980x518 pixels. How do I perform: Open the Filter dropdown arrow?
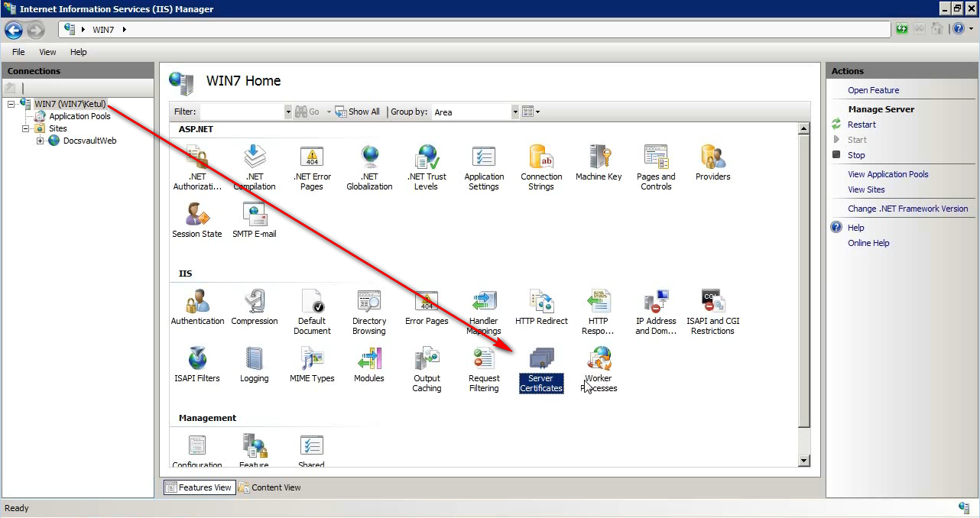288,111
